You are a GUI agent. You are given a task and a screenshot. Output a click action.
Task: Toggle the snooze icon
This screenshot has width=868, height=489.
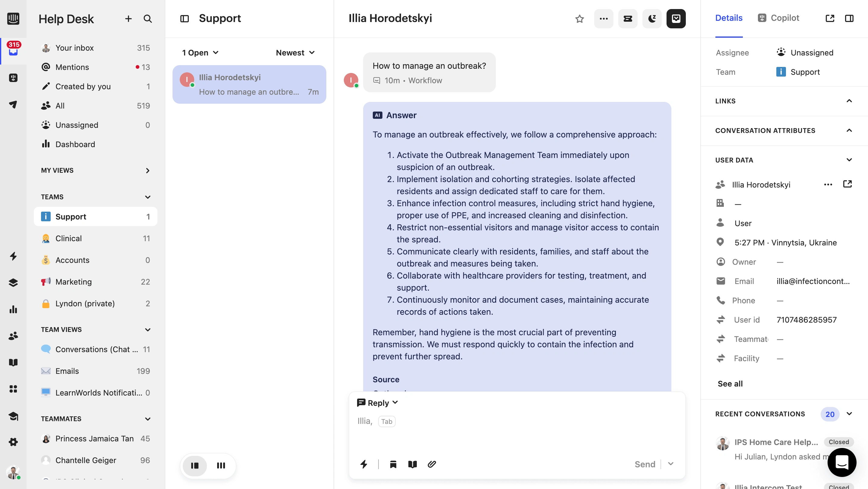pyautogui.click(x=651, y=18)
